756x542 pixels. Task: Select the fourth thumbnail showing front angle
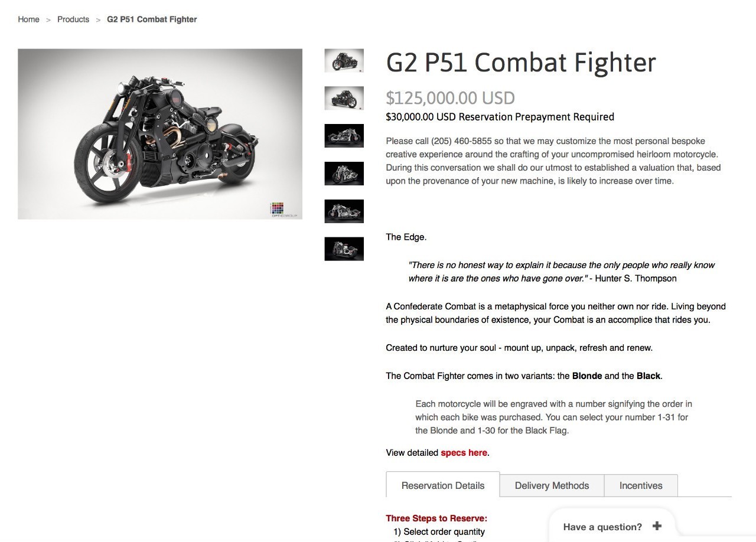click(344, 174)
